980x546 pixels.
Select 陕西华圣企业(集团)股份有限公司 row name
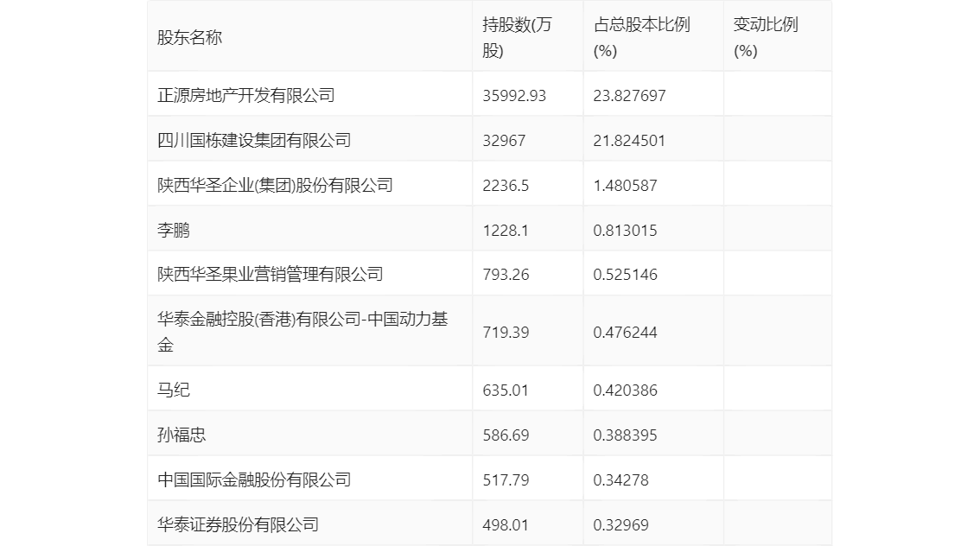click(275, 186)
